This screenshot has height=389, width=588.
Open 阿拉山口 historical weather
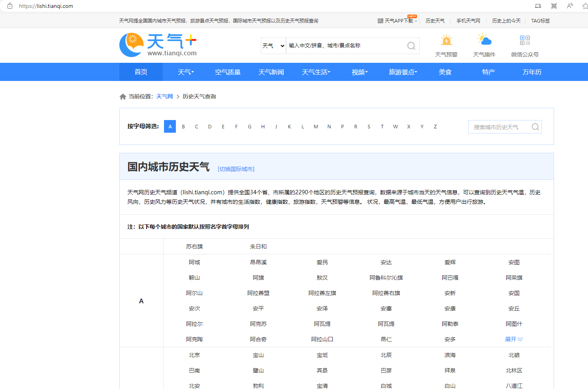click(x=322, y=339)
